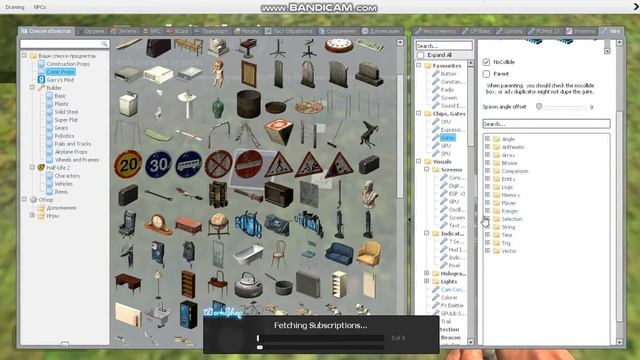Expand the Memory gates folder
Screen dimensions: 640x360
tap(487, 195)
